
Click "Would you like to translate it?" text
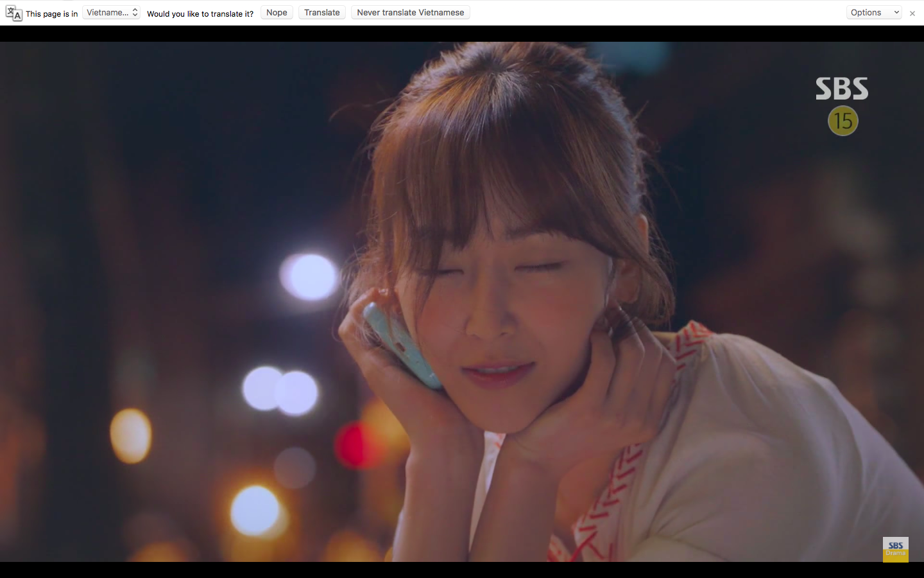(x=200, y=13)
